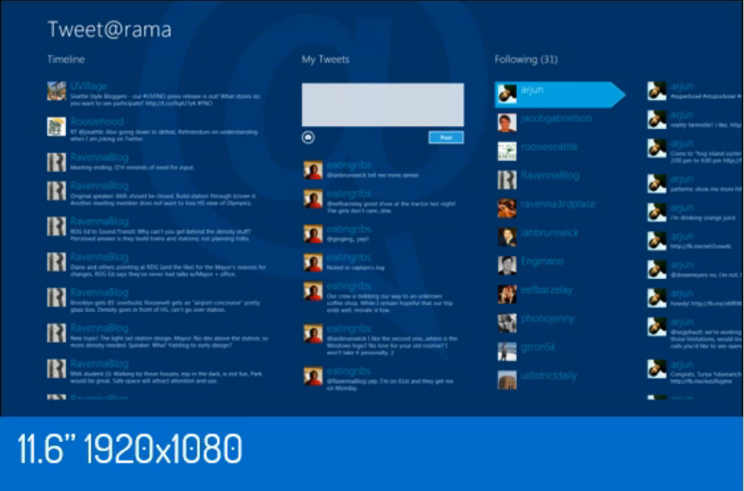This screenshot has width=744, height=491.
Task: Click jacobgabrielson's profile picture
Action: pos(507,123)
